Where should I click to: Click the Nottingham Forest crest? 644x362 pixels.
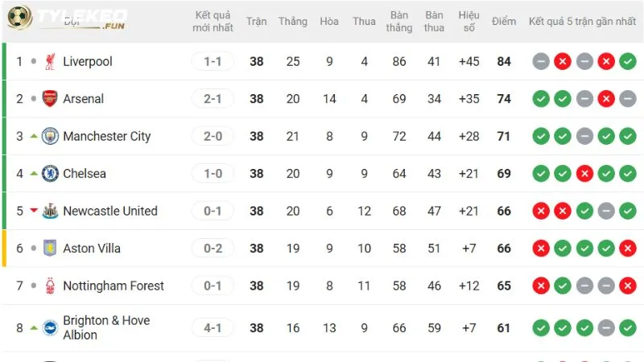pyautogui.click(x=50, y=286)
